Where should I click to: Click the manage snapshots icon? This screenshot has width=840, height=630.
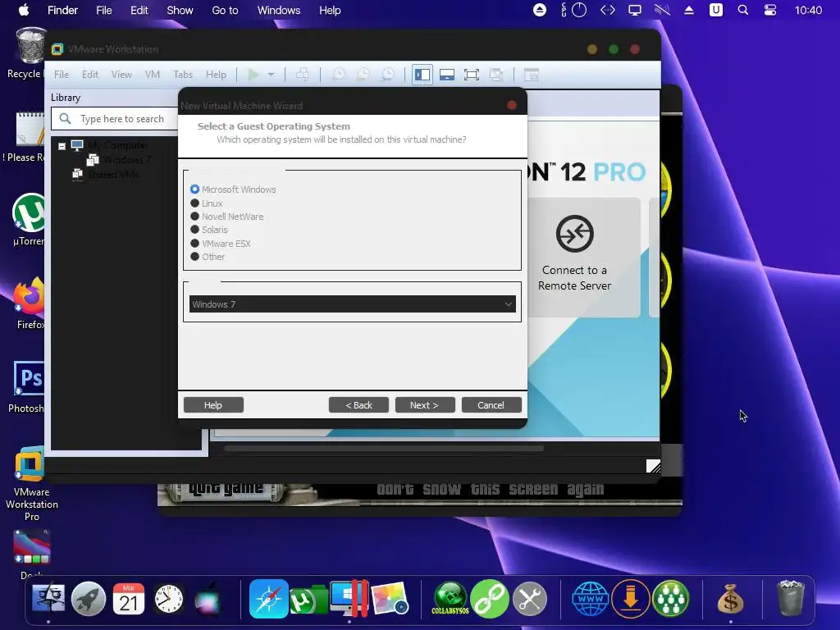(387, 75)
